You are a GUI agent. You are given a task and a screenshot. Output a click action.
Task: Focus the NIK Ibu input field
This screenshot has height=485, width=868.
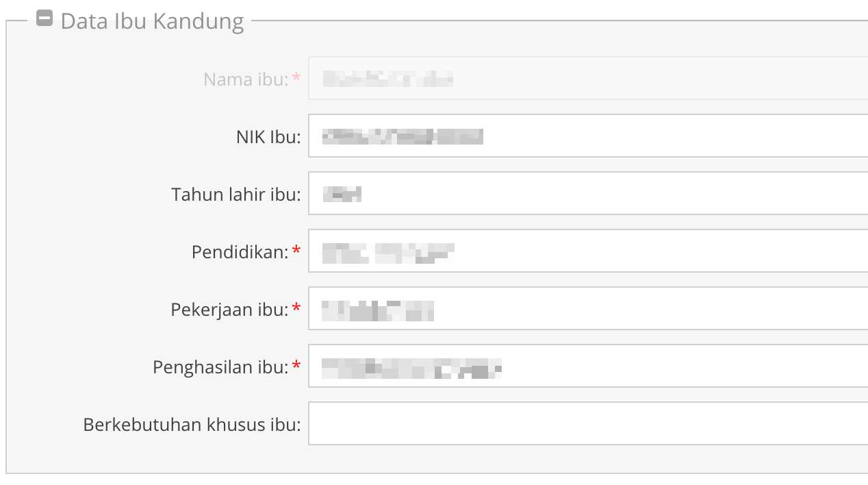point(588,136)
